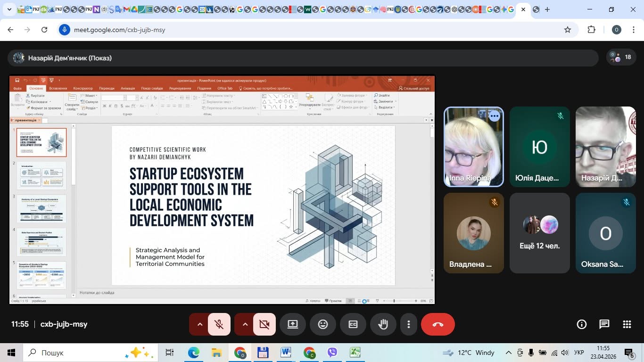Open options on Inna Riepina's tile
Viewport: 644px width, 362px height.
coord(494,116)
